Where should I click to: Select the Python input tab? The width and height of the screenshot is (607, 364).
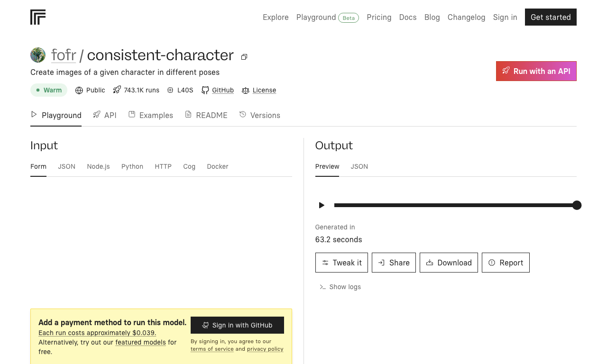132,166
